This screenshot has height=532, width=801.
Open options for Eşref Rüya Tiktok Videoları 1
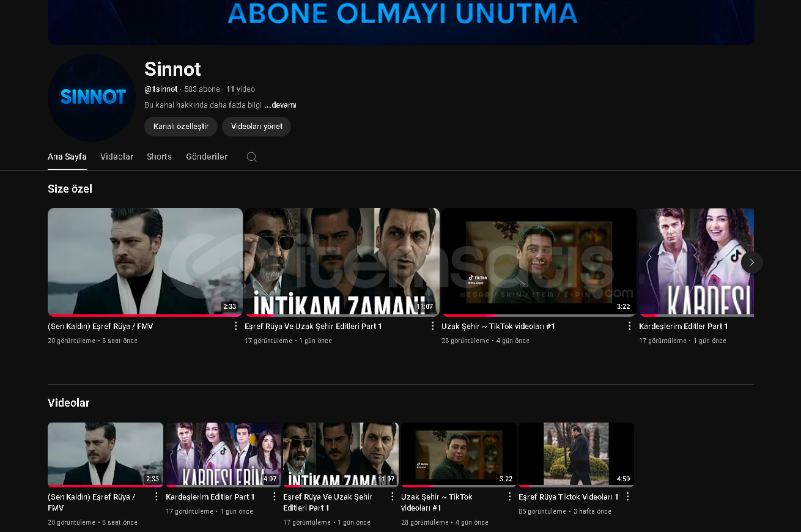627,497
